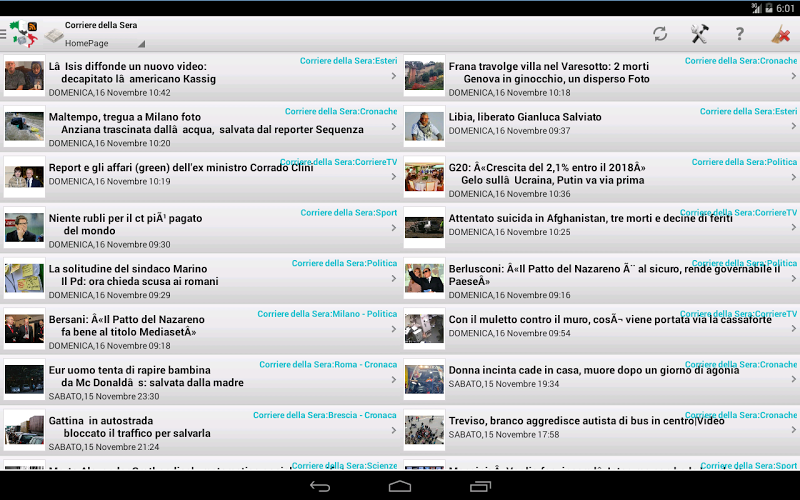The image size is (800, 500).
Task: Tap the broom clear-cache icon
Action: [x=781, y=34]
